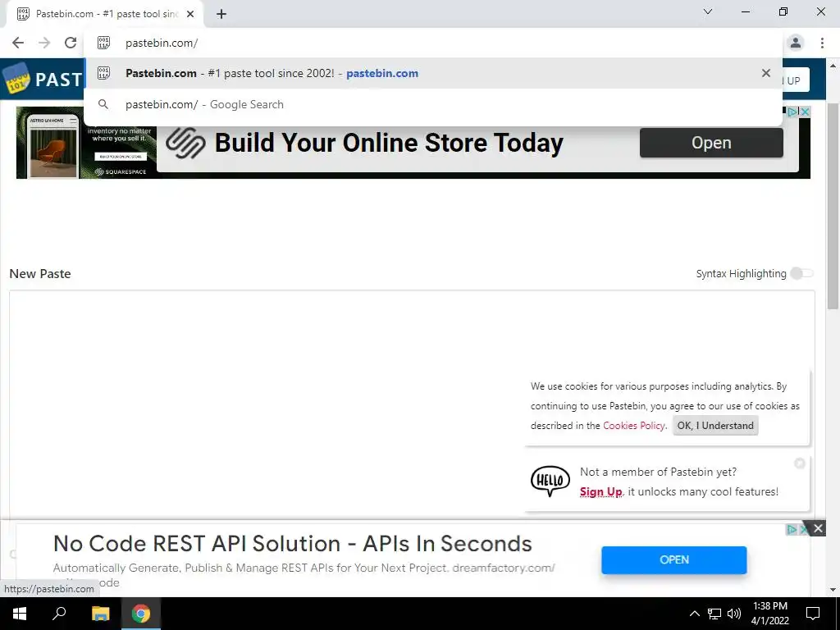
Task: Open the network status tray icon
Action: [714, 614]
